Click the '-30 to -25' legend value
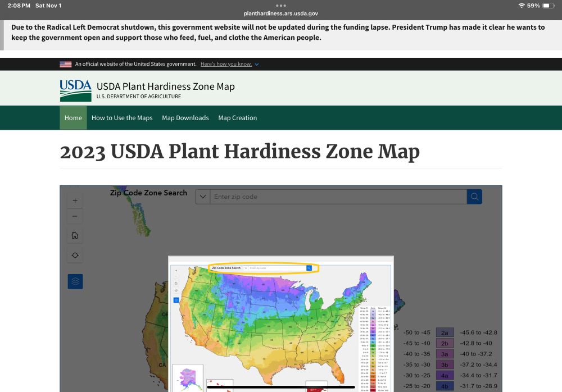The height and width of the screenshot is (392, 562). (x=417, y=376)
